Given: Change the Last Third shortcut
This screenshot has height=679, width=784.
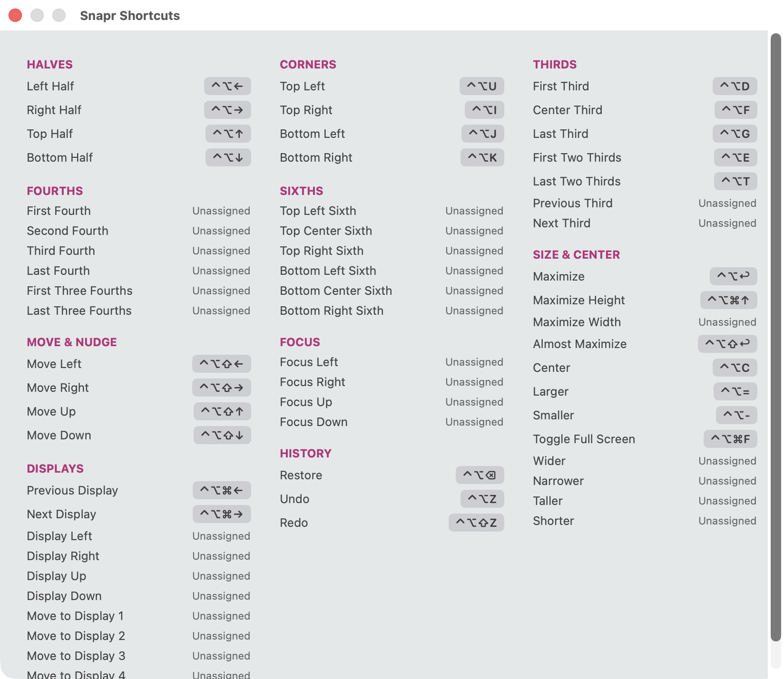Looking at the screenshot, I should point(735,134).
